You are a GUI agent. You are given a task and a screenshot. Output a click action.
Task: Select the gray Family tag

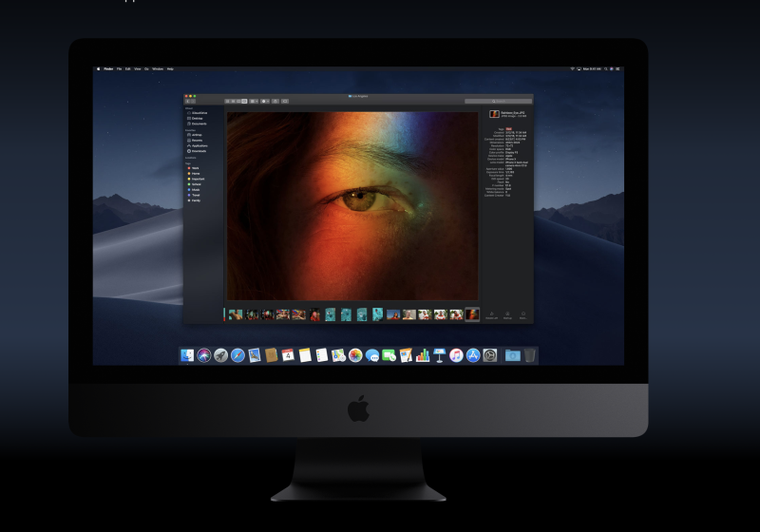194,200
